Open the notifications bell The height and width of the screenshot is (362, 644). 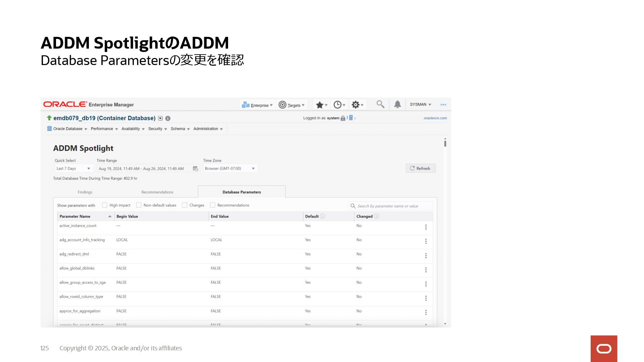(x=397, y=104)
